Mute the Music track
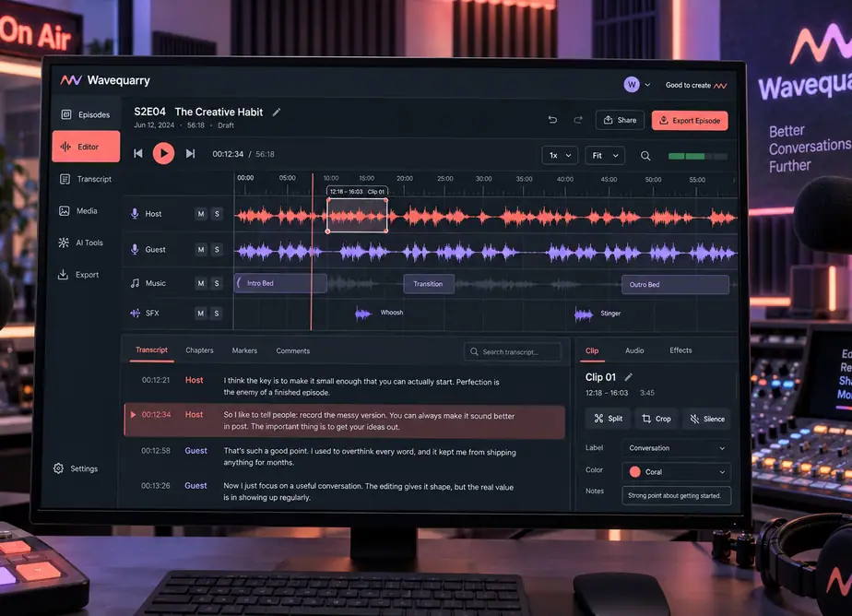This screenshot has width=852, height=616. [x=201, y=283]
